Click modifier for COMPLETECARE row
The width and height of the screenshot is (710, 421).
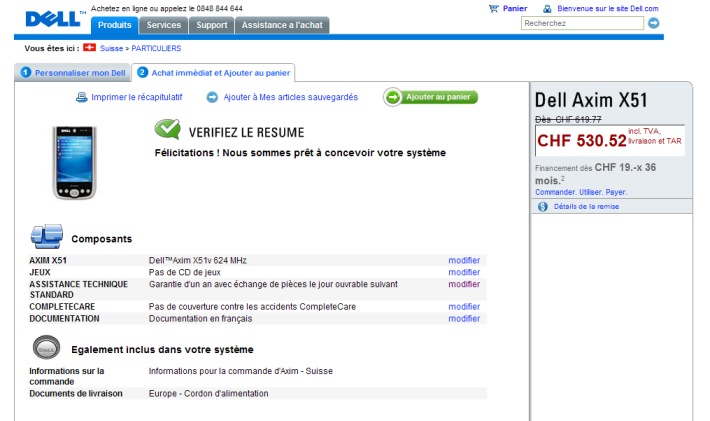(x=464, y=306)
